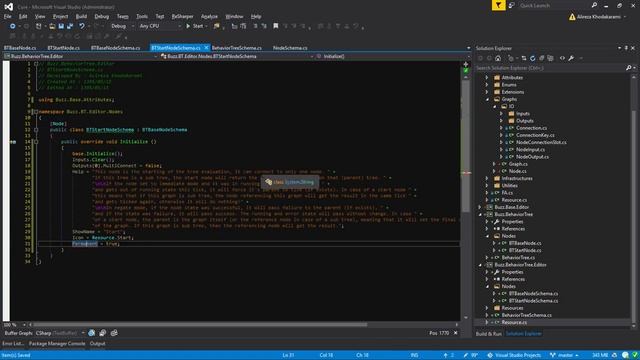Expand the Infrastructures folder
Image resolution: width=640 pixels, height=360 pixels.
tap(487, 178)
